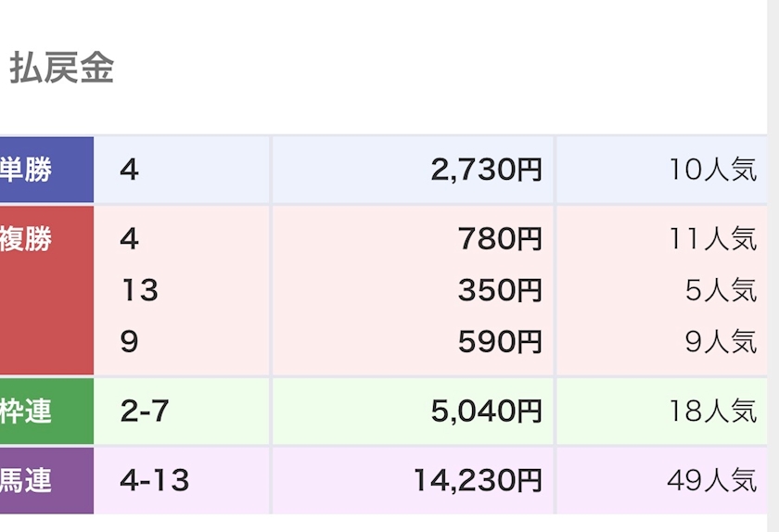Click the 10人気 popularity cell
The image size is (779, 532).
pos(712,171)
